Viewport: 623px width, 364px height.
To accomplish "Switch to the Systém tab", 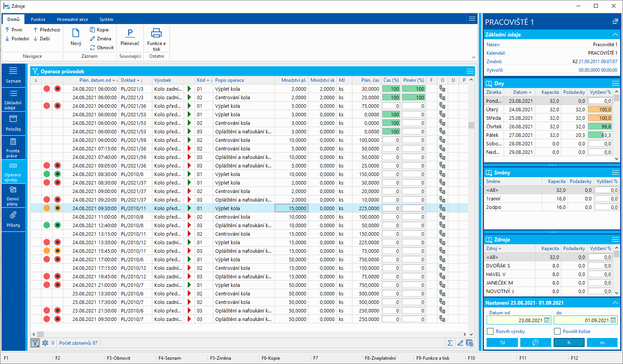I will click(x=106, y=19).
